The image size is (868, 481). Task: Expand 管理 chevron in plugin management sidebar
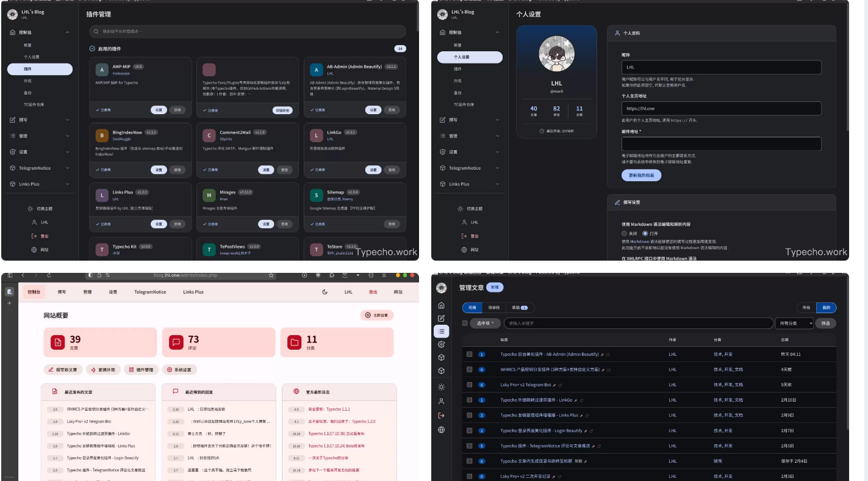pyautogui.click(x=67, y=136)
